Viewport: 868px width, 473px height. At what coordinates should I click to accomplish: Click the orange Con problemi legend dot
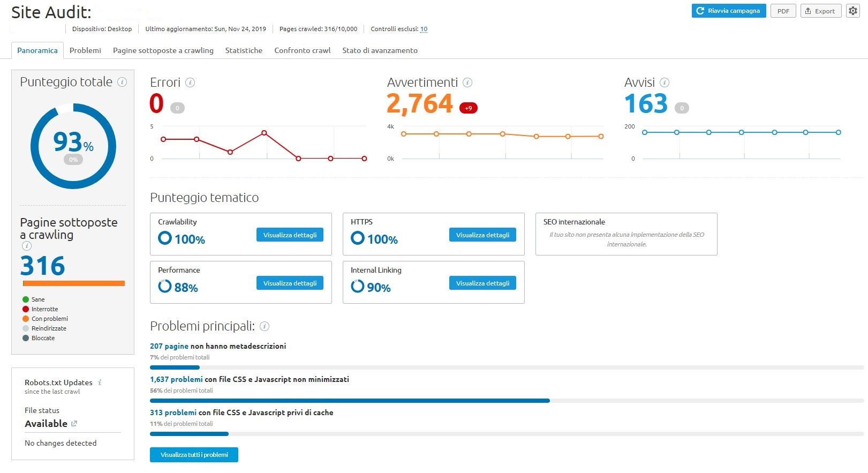point(26,319)
